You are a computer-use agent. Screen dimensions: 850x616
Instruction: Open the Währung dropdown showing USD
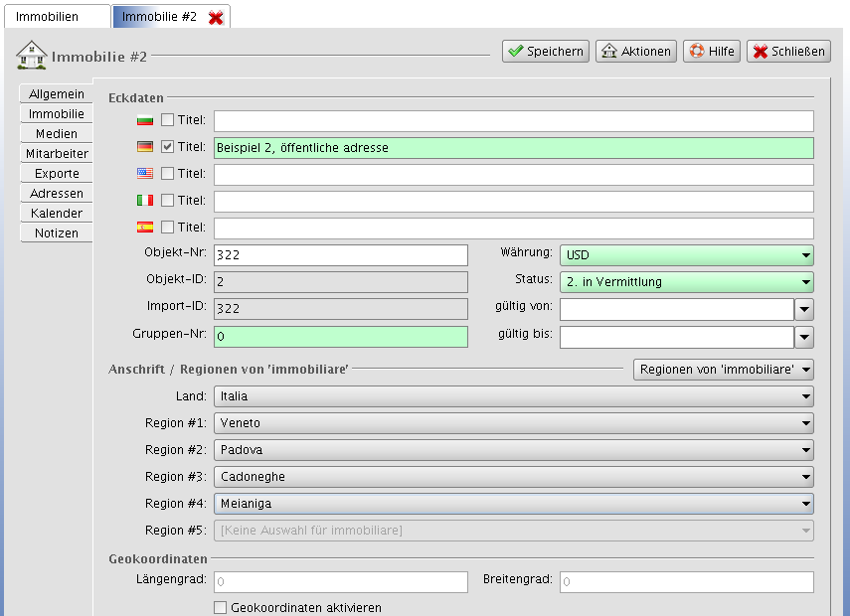686,255
